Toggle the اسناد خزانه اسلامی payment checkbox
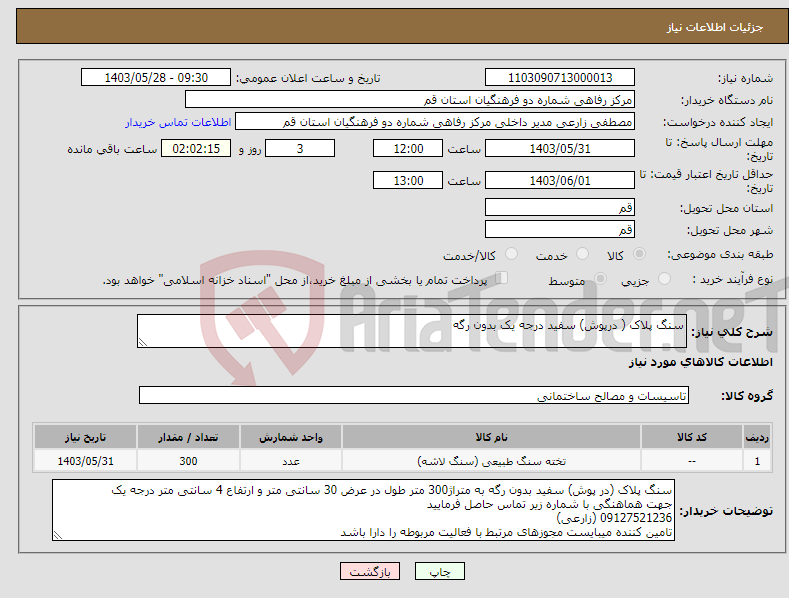The height and width of the screenshot is (598, 789). coord(501,278)
